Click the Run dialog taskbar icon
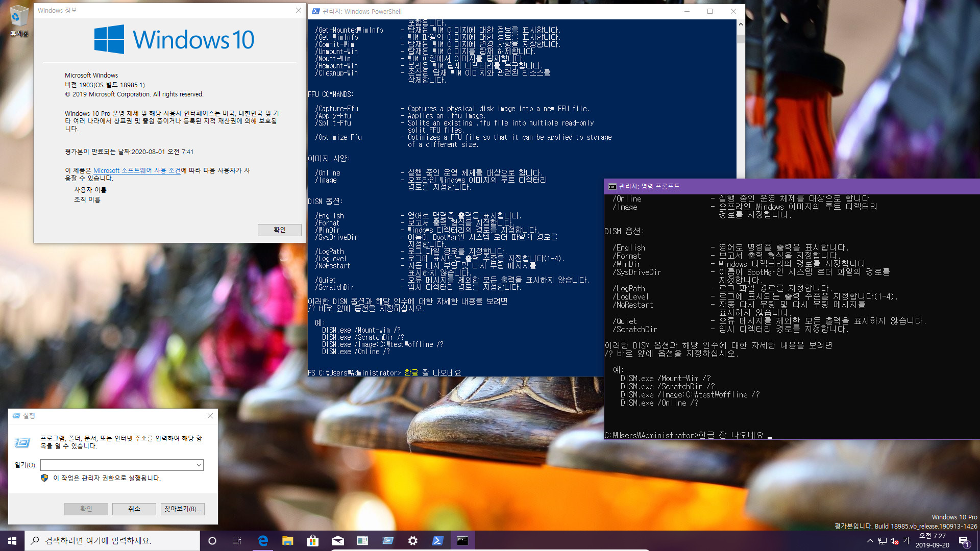 387,541
